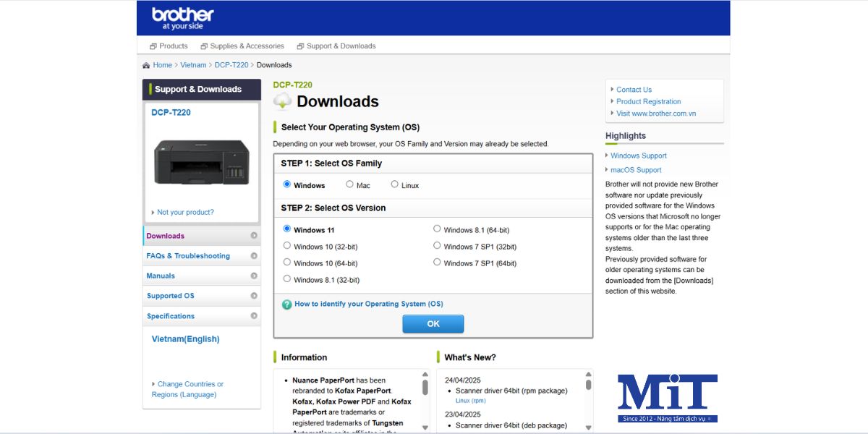Open FAQs & Troubleshooting in the sidebar
The width and height of the screenshot is (868, 434).
pos(202,256)
